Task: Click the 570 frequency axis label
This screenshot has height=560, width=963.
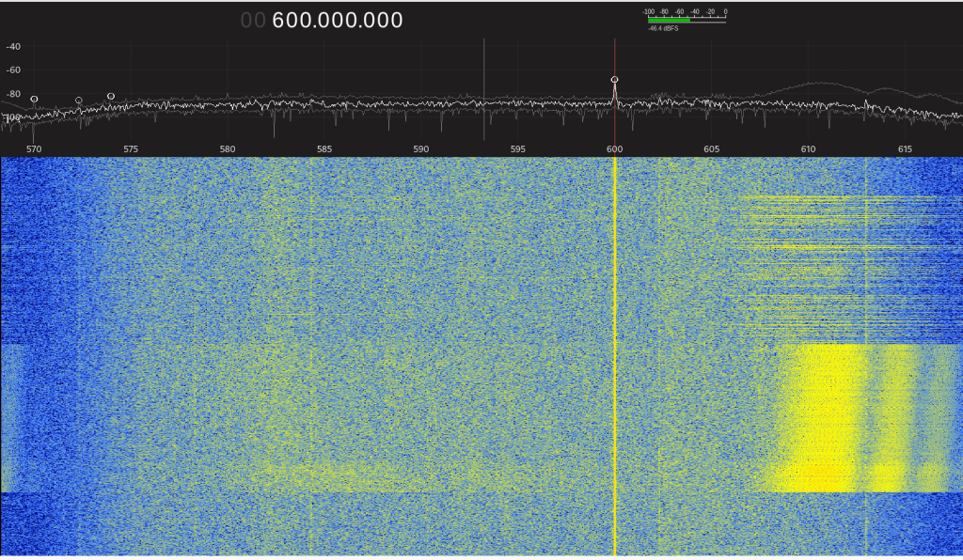Action: [x=34, y=149]
